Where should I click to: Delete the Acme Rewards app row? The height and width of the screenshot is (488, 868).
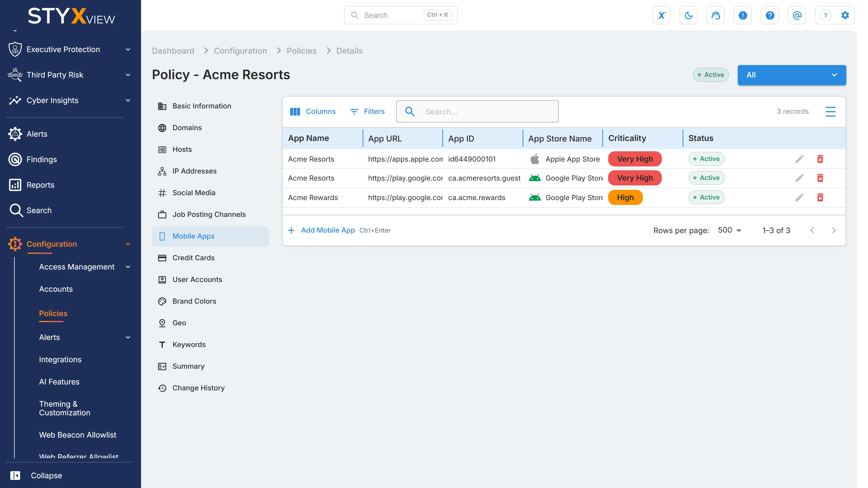pyautogui.click(x=820, y=197)
